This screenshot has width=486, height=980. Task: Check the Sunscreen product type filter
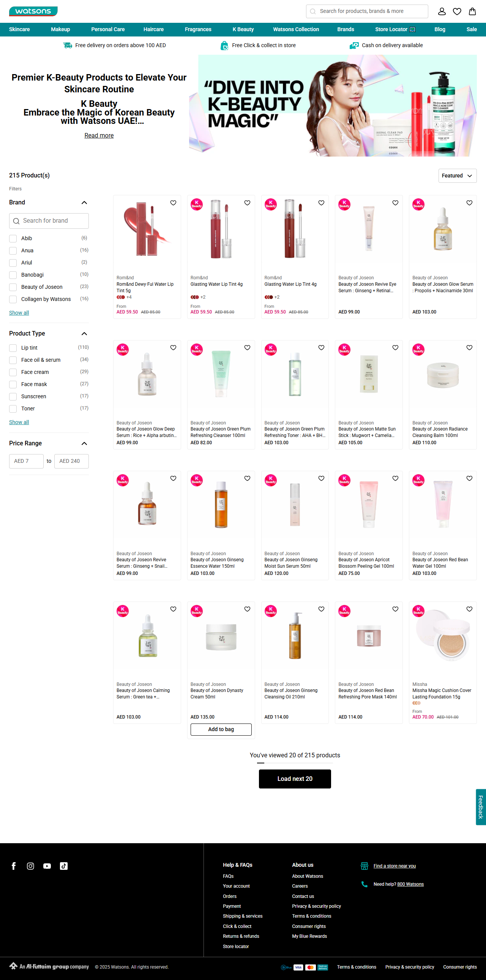coord(13,397)
